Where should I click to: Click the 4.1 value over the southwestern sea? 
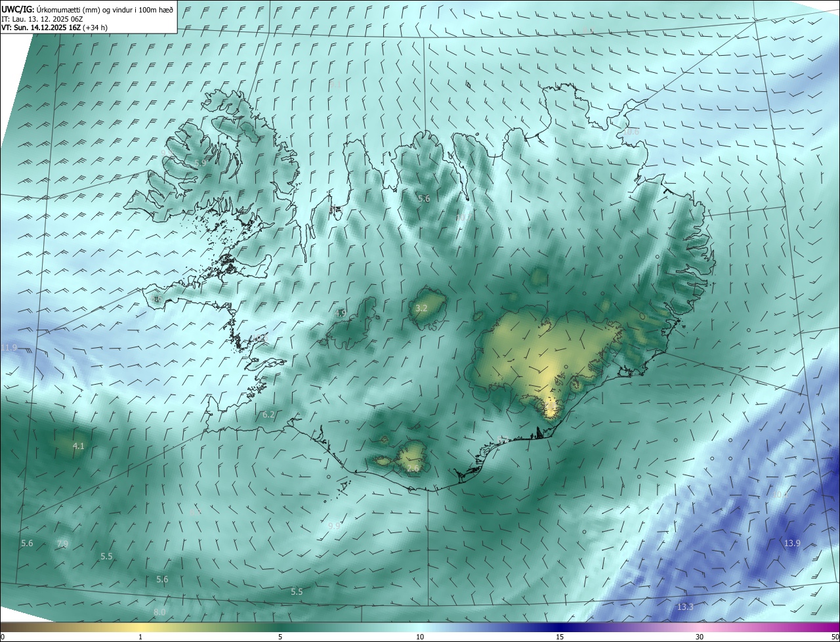78,446
